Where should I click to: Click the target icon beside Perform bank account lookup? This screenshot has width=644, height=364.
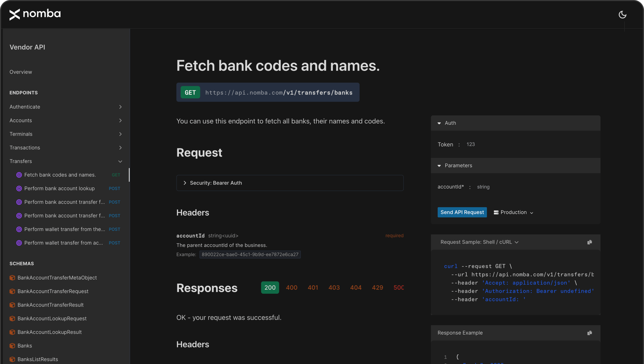pyautogui.click(x=19, y=188)
